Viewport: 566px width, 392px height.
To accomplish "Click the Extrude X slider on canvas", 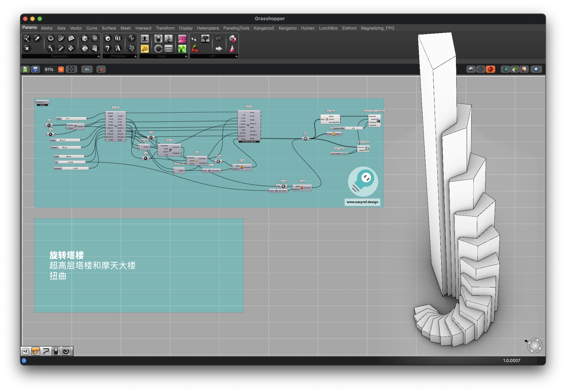I will [71, 168].
